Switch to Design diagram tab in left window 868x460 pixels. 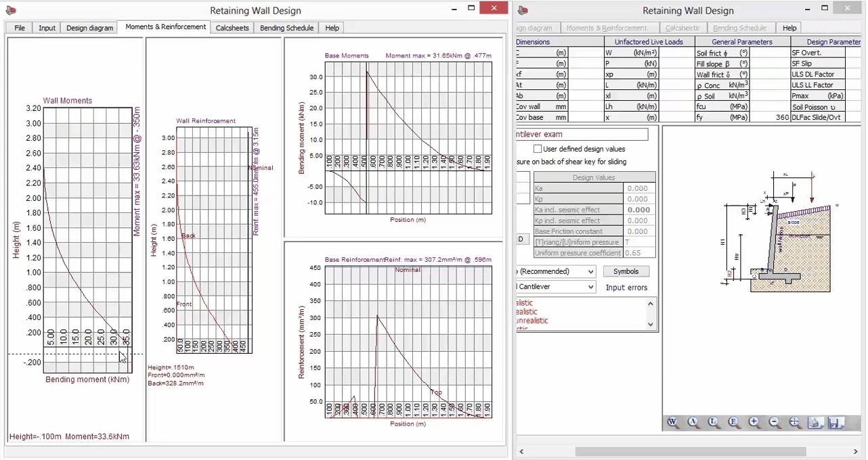click(x=89, y=28)
